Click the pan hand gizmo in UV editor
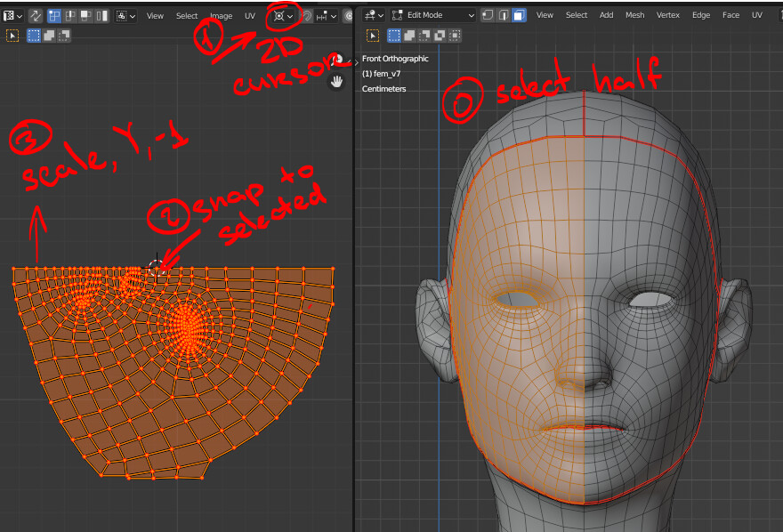The image size is (783, 532). point(336,81)
